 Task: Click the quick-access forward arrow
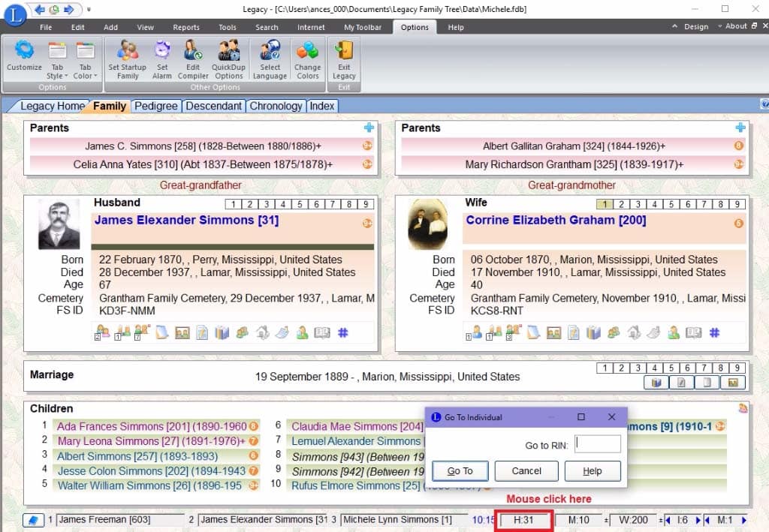pos(68,9)
